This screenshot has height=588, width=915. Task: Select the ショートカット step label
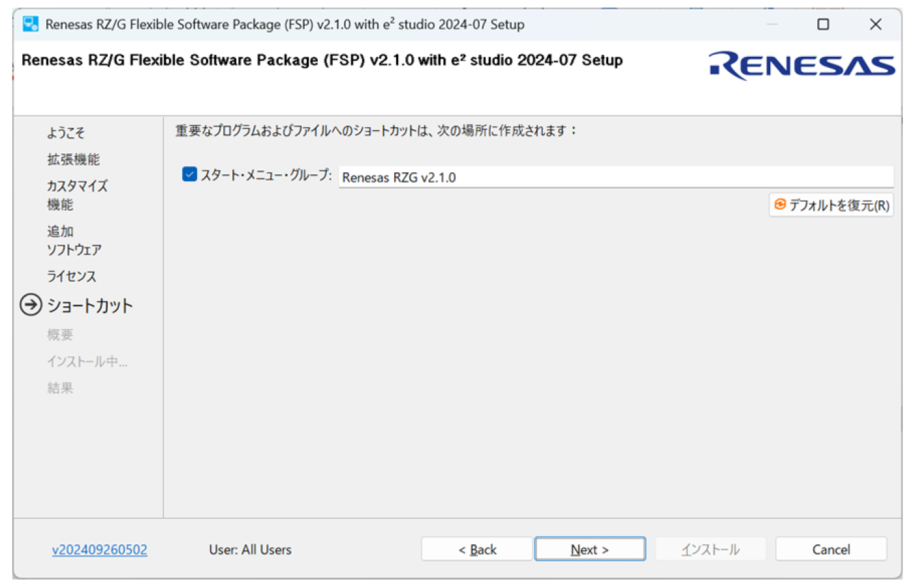90,305
